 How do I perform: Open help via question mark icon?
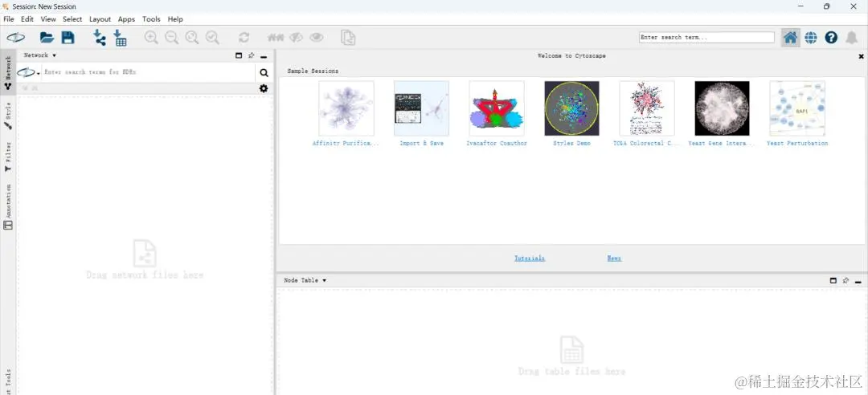pos(831,38)
